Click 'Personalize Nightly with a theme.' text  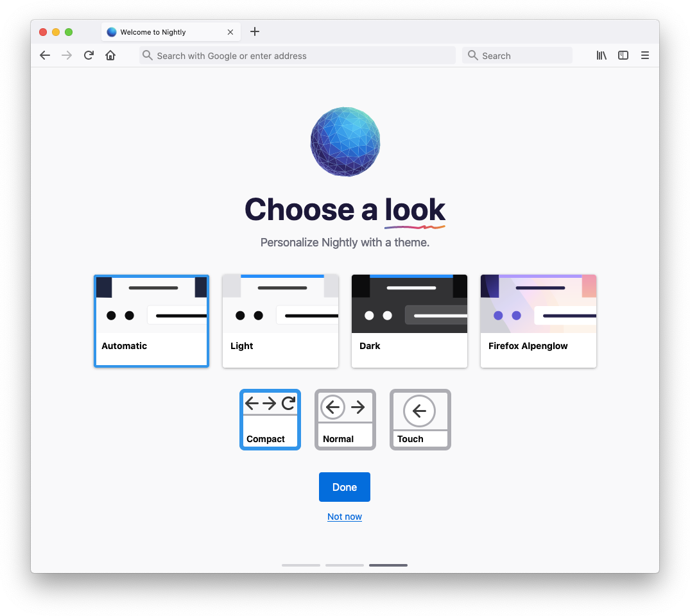click(345, 243)
